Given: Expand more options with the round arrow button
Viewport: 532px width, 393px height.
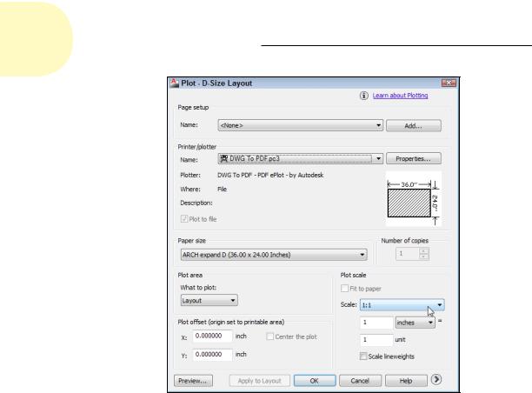Looking at the screenshot, I should click(x=436, y=379).
